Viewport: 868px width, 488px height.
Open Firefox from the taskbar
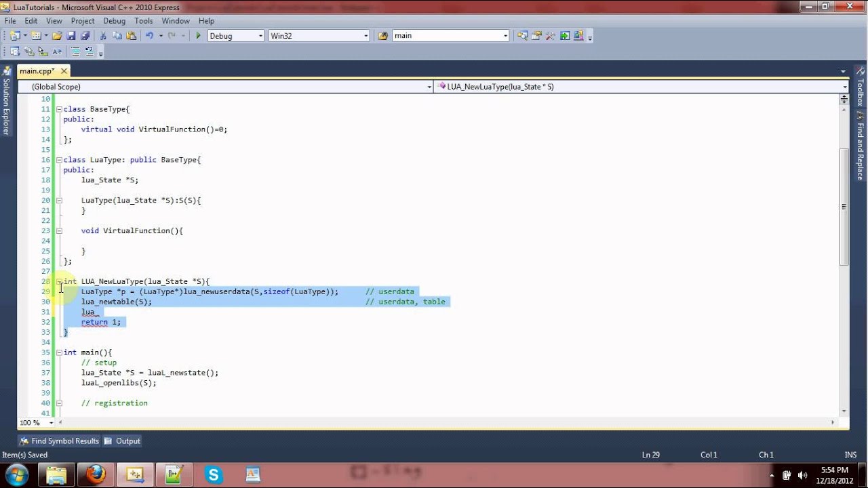96,474
